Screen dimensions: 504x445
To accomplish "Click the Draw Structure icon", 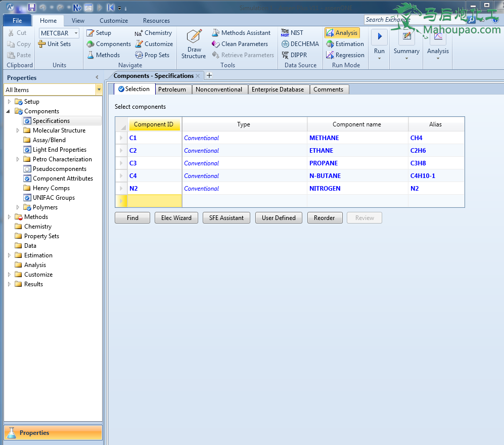I will [x=194, y=37].
